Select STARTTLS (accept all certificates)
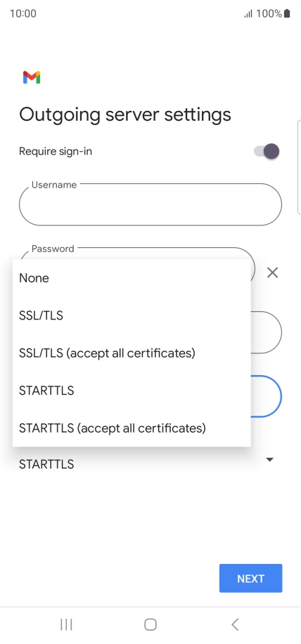 [132, 428]
